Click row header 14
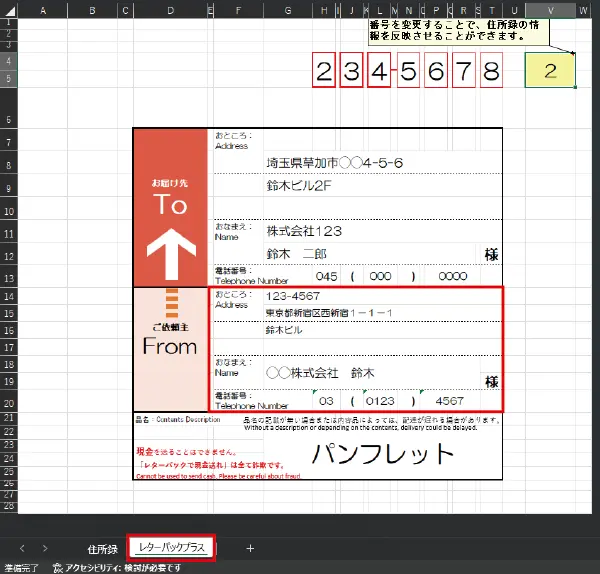This screenshot has height=574, width=600. pos(8,296)
